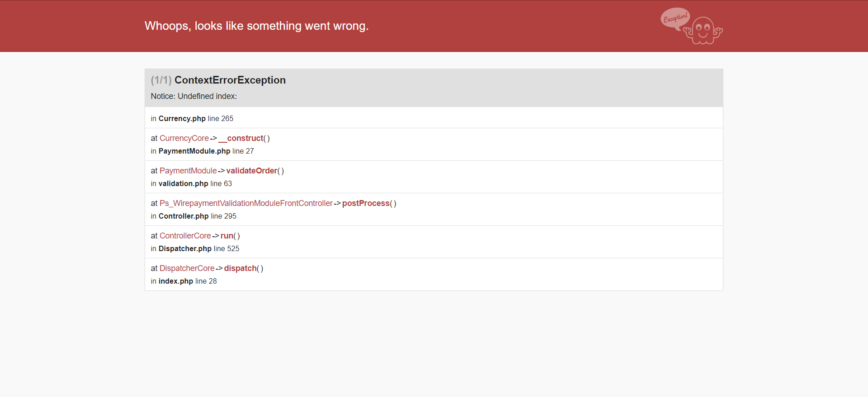Click the PaymentModule.php file name
Viewport: 868px width, 397px height.
click(194, 151)
